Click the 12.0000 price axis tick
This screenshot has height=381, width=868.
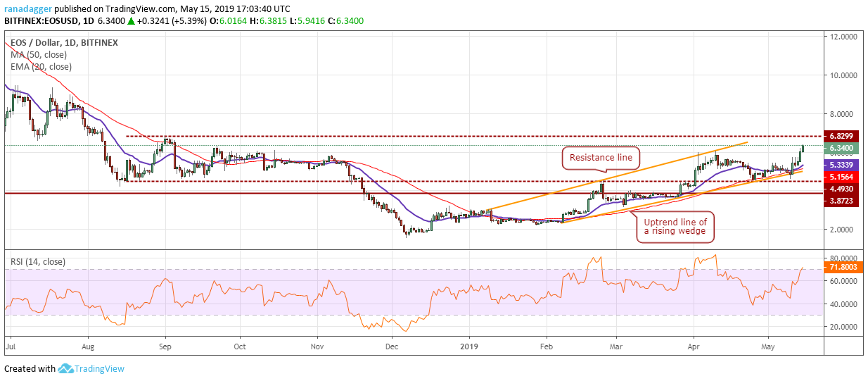point(844,36)
